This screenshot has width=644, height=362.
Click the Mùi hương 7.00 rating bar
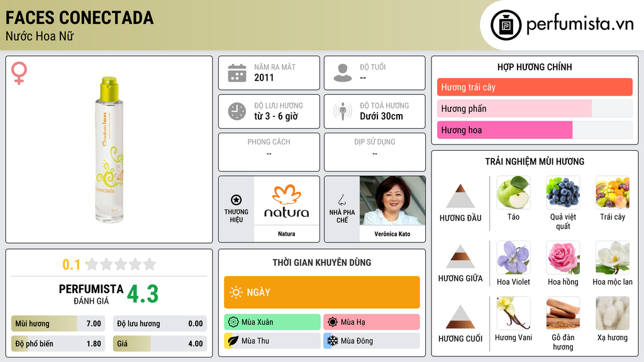58,324
